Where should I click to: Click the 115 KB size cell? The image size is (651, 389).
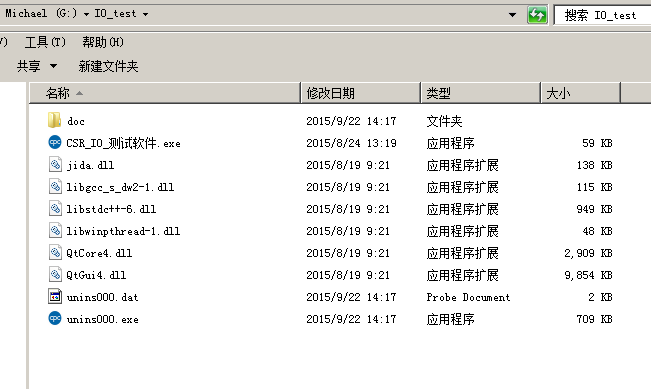[595, 187]
